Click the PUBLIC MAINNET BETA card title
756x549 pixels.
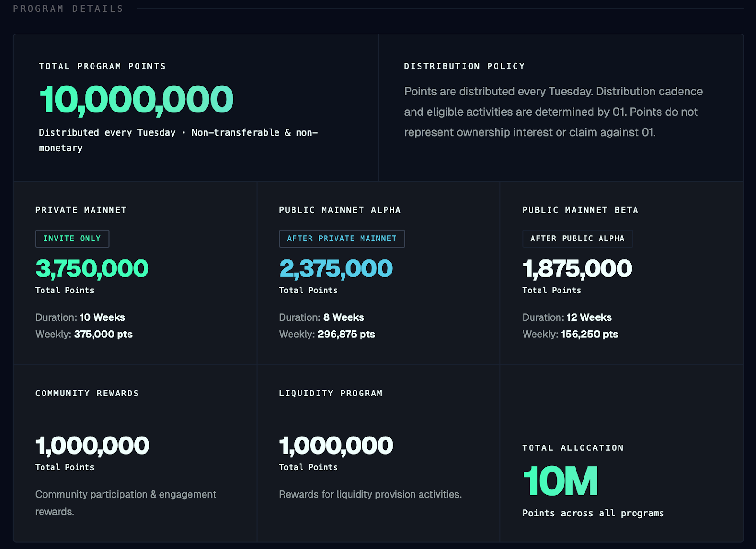pos(580,210)
